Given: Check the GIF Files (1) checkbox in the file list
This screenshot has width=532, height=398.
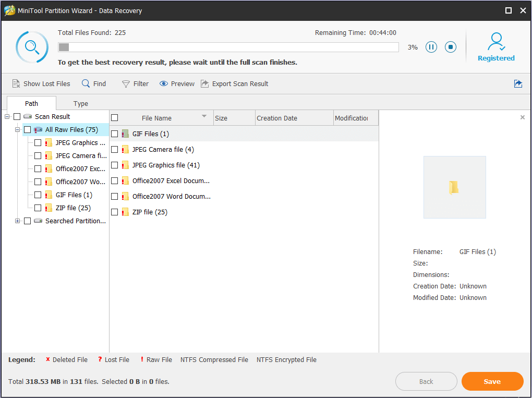Looking at the screenshot, I should (115, 134).
